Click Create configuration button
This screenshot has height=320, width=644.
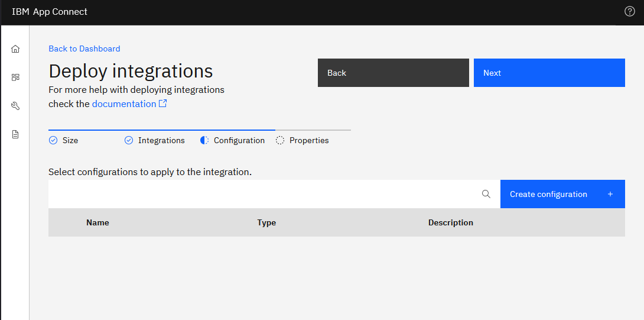(x=562, y=194)
